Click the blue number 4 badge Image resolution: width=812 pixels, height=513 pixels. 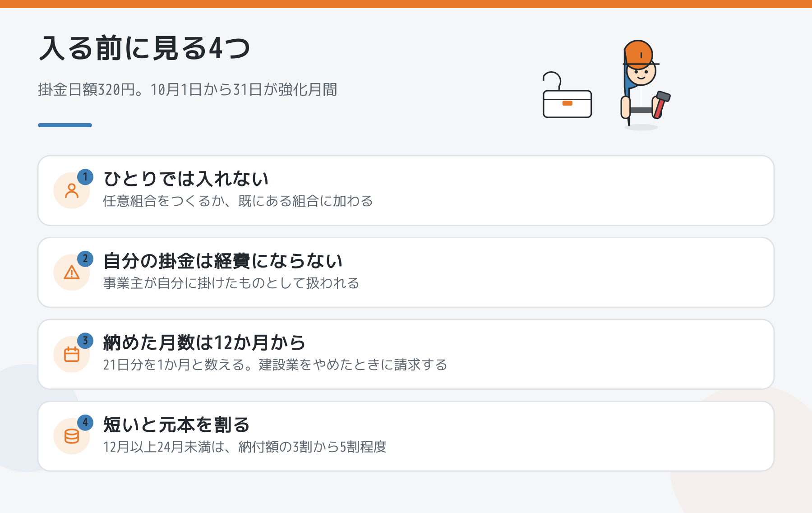click(x=85, y=423)
